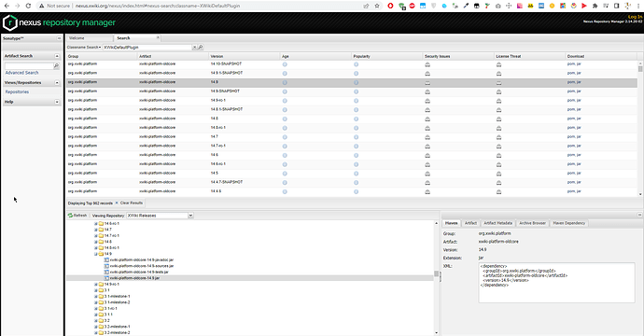The width and height of the screenshot is (644, 336).
Task: Click the magnifier icon beside XWikiDefaultPlugin search field
Action: click(x=201, y=48)
